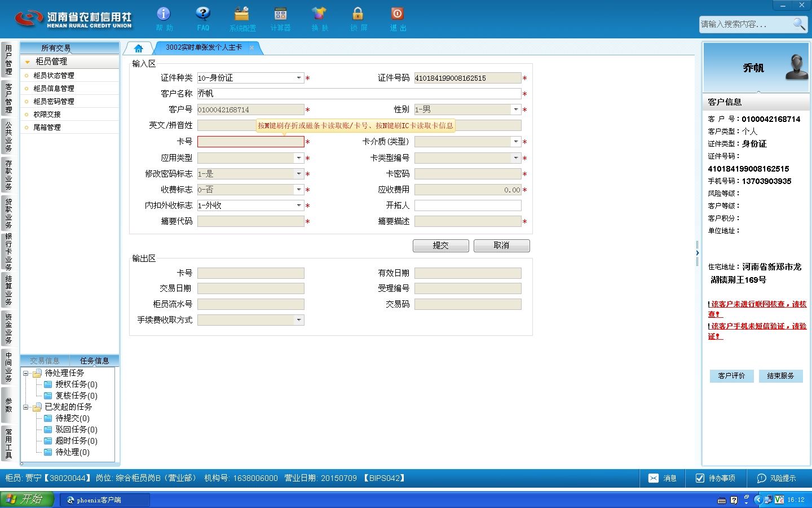Collapse the customer info side panel arrow
The image size is (812, 508).
click(x=698, y=252)
